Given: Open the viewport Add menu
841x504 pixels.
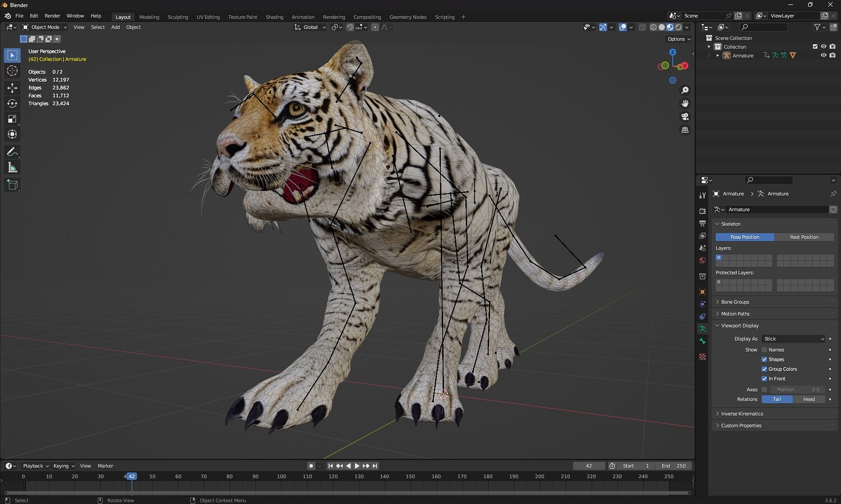Looking at the screenshot, I should coord(115,27).
